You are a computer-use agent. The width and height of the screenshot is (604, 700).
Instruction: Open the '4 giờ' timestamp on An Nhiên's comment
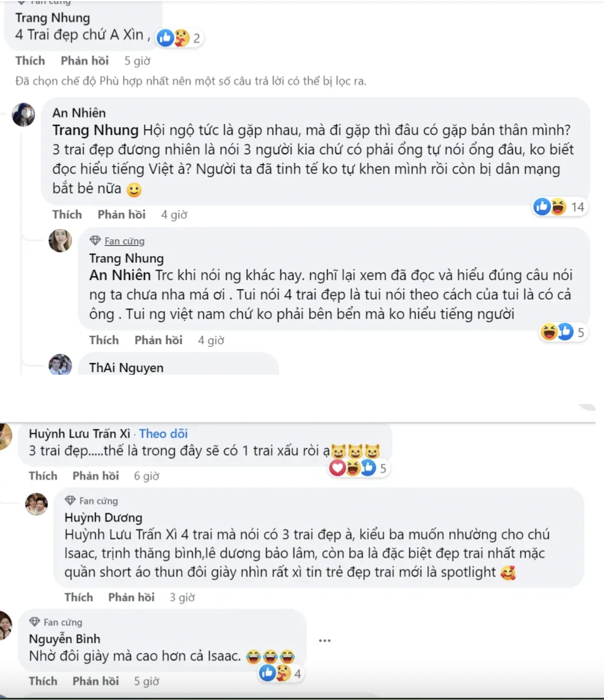174,214
